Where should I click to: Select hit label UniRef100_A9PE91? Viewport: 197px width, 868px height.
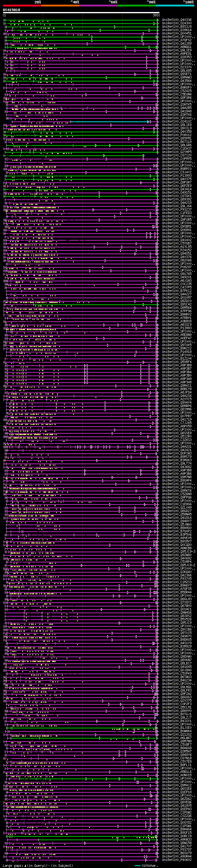coord(177,54)
